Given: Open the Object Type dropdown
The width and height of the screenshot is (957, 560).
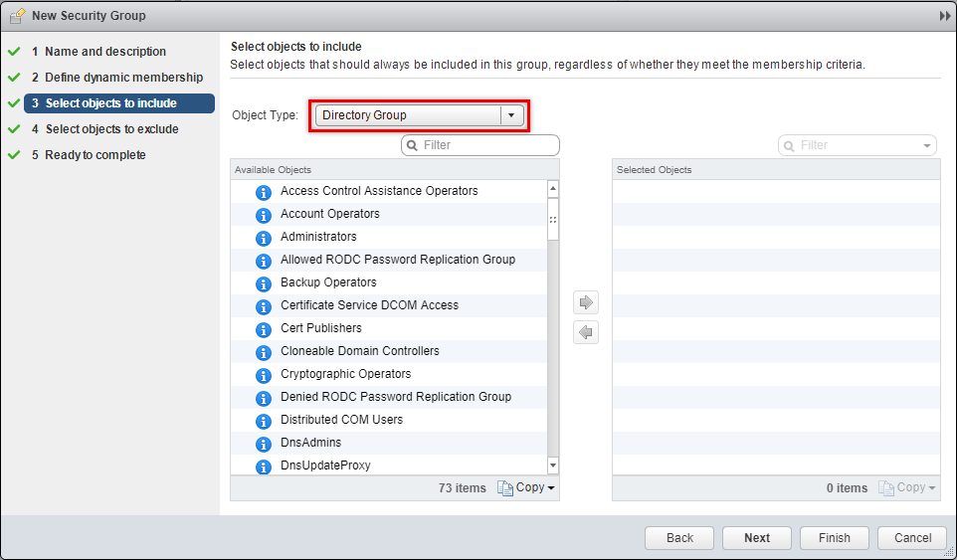Looking at the screenshot, I should (x=510, y=115).
